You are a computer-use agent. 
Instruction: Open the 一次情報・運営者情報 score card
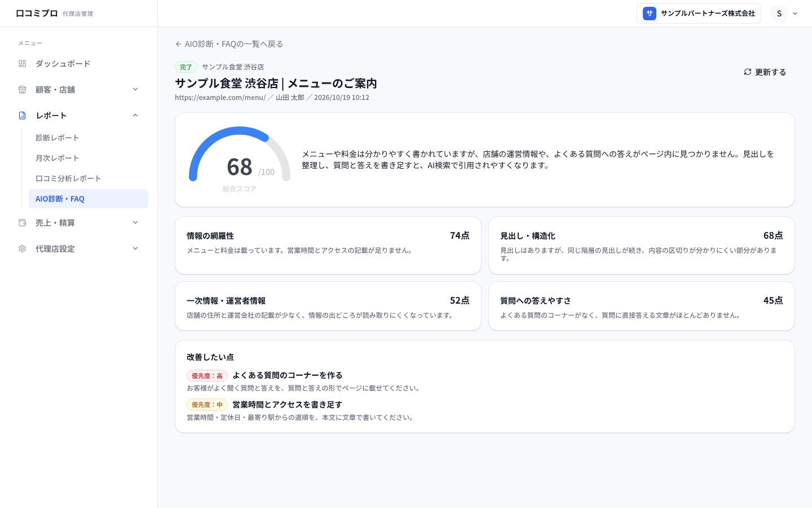(328, 306)
